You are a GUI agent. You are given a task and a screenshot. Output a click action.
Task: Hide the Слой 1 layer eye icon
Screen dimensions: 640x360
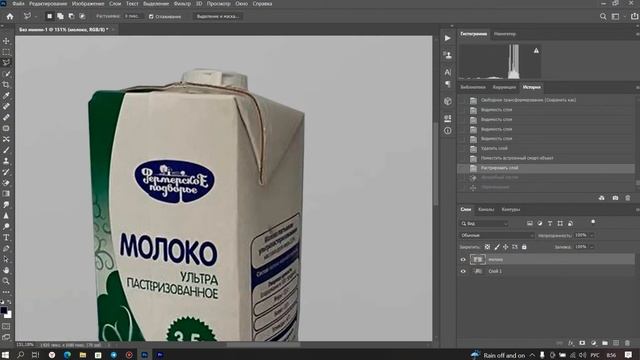pos(463,271)
